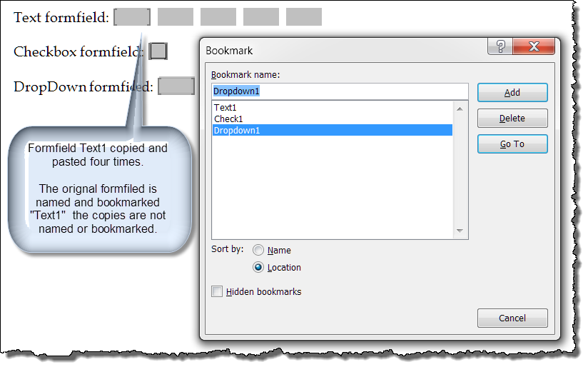
Task: Click the Delete bookmark button
Action: tap(512, 119)
